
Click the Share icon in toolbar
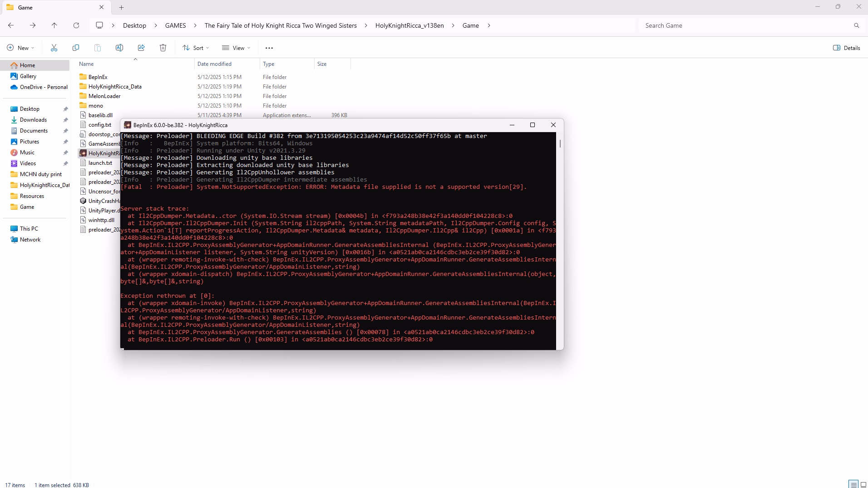pos(141,48)
